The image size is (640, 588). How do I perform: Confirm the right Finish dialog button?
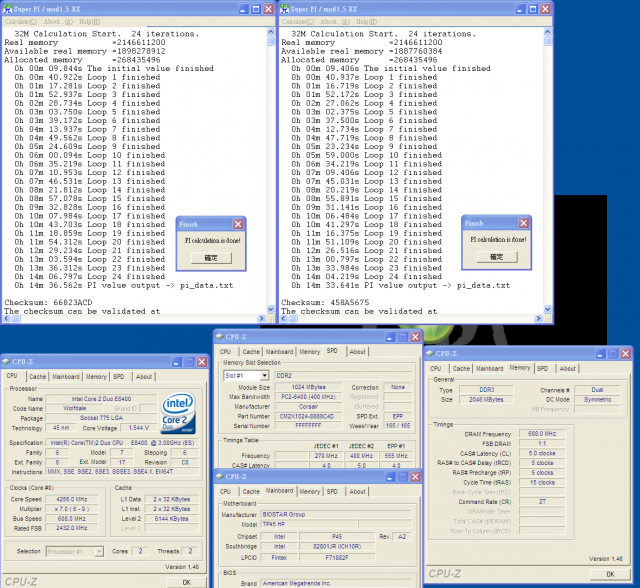point(497,257)
